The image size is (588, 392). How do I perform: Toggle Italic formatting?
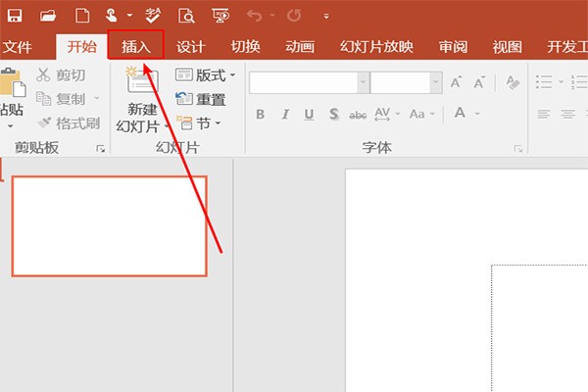click(285, 115)
